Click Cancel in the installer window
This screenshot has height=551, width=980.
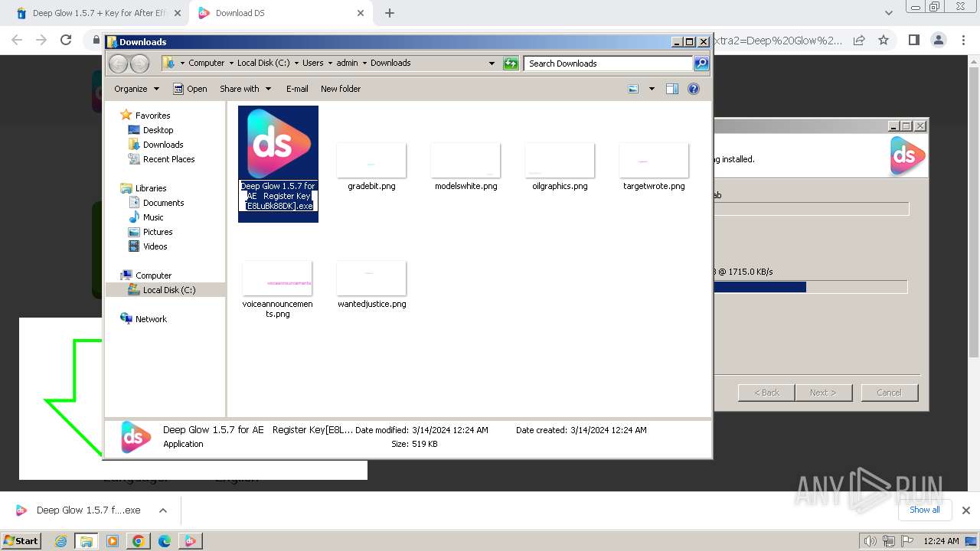pyautogui.click(x=889, y=393)
